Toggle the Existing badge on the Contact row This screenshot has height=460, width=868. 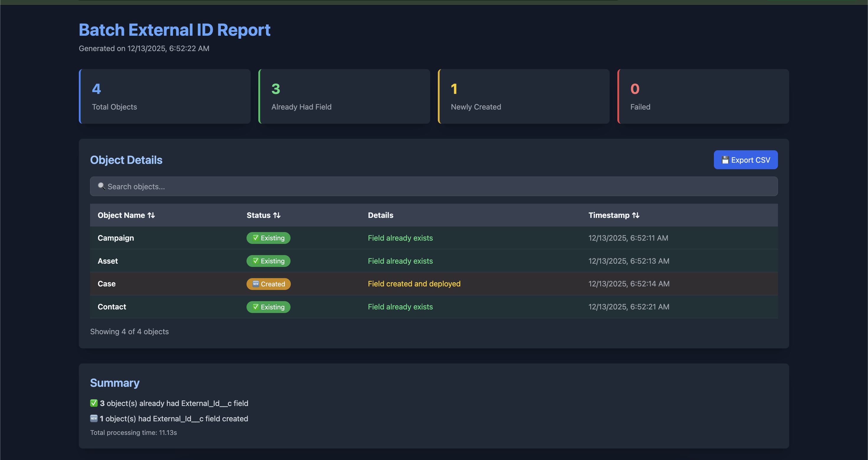click(268, 307)
